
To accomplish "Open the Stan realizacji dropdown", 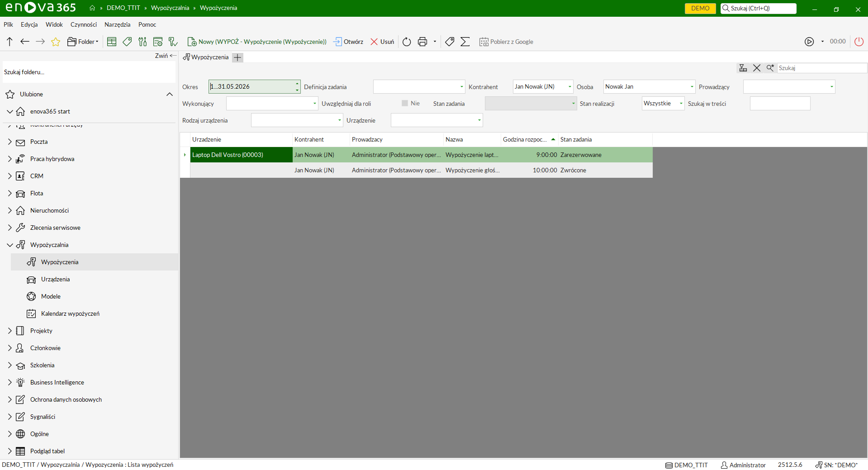I will (x=681, y=104).
